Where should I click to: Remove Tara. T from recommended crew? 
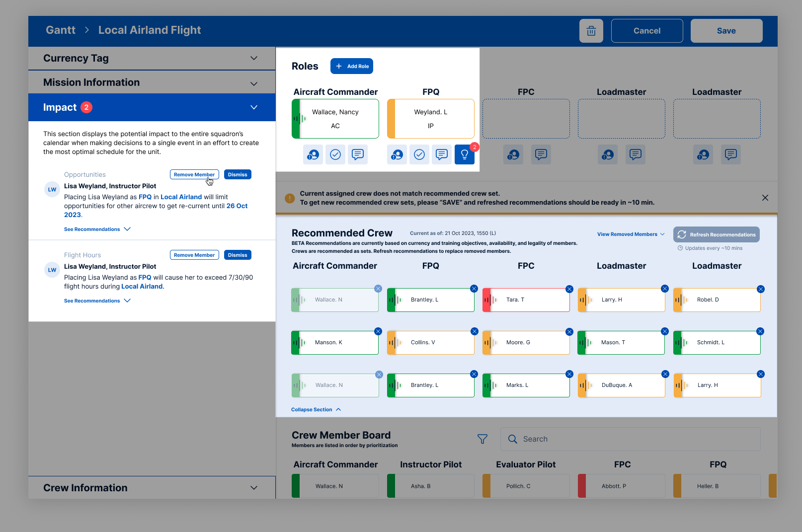pyautogui.click(x=569, y=289)
